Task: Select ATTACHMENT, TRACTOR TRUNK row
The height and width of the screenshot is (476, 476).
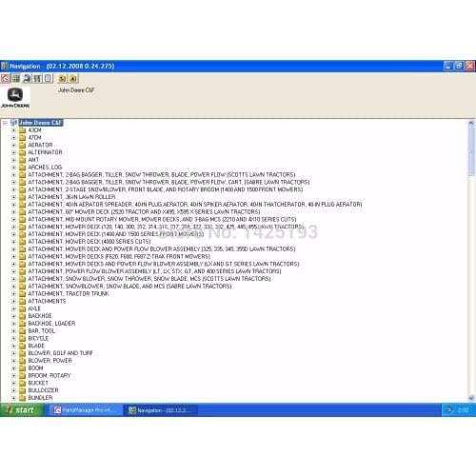Action: click(x=69, y=294)
